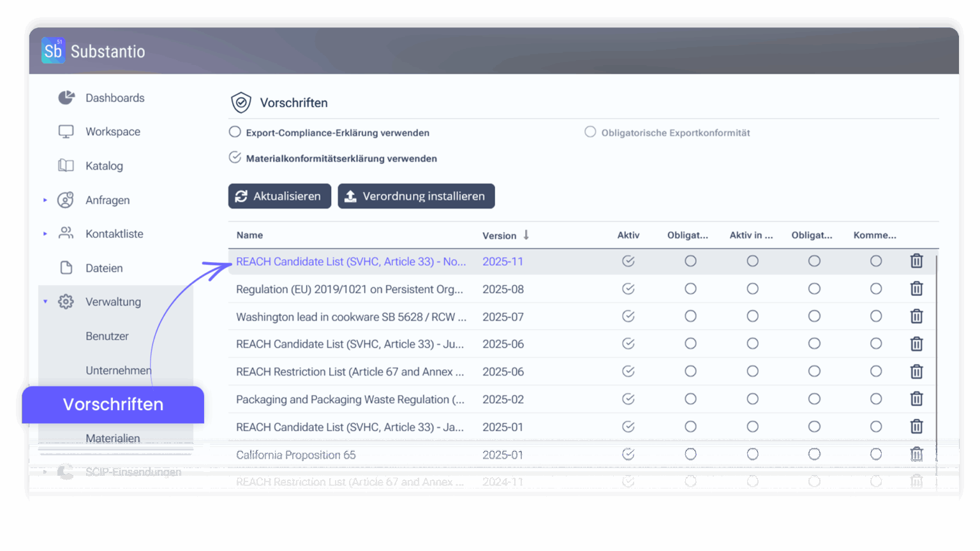Open Katalog via the book icon
The width and height of the screenshot is (980, 551).
66,165
